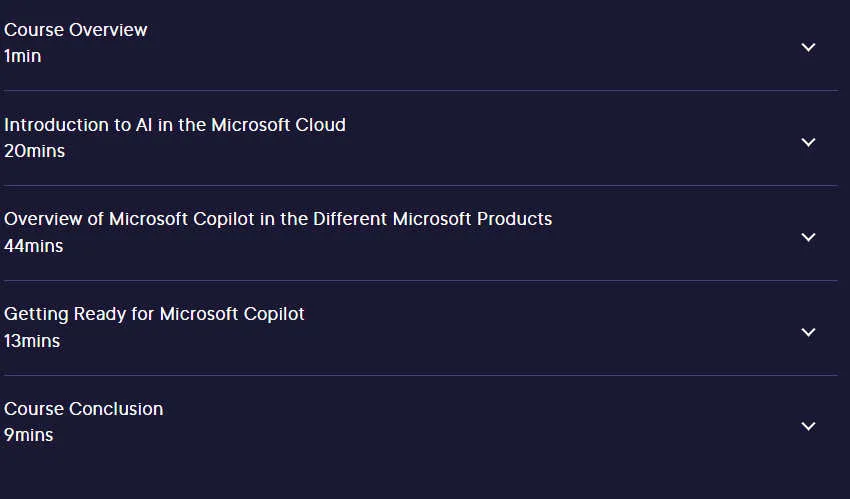Click the Course Overview title
Viewport: 850px width, 499px height.
point(75,30)
